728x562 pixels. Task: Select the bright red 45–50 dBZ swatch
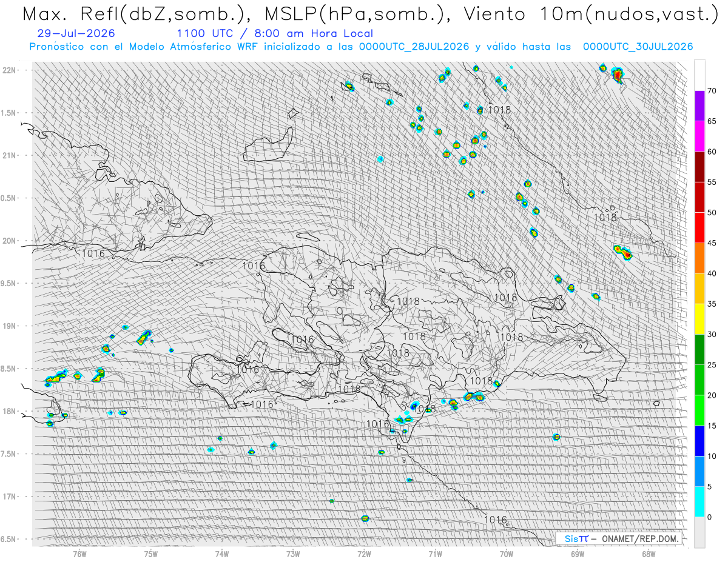pos(699,227)
